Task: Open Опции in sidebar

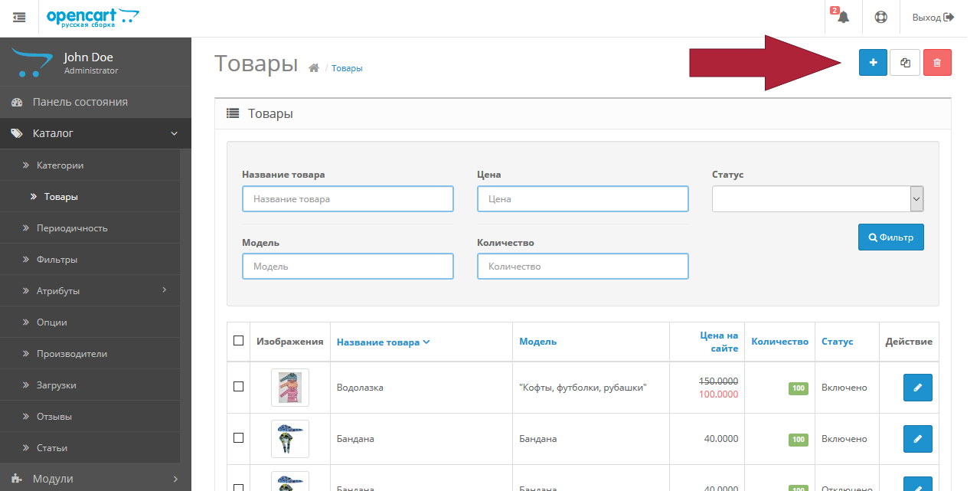Action: click(90, 322)
